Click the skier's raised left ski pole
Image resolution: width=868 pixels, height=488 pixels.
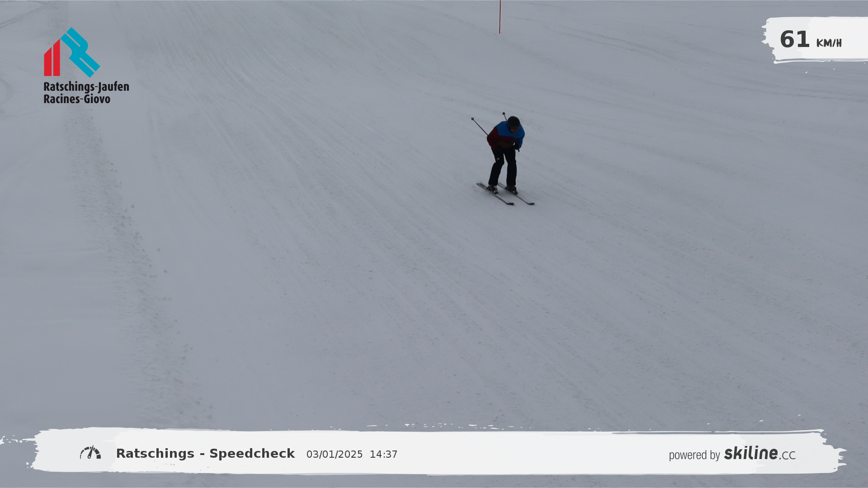tap(479, 127)
